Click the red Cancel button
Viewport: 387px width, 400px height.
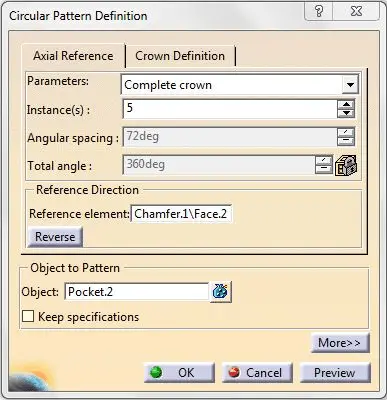click(257, 373)
